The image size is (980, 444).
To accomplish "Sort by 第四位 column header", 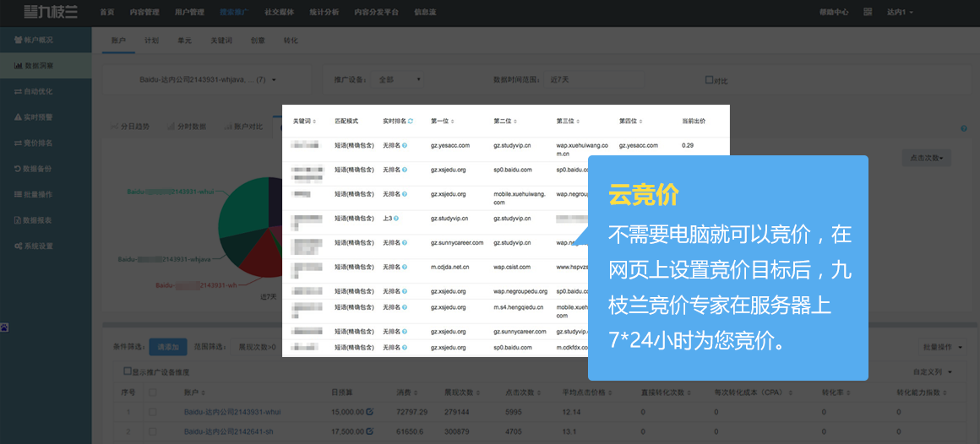I will (x=631, y=122).
